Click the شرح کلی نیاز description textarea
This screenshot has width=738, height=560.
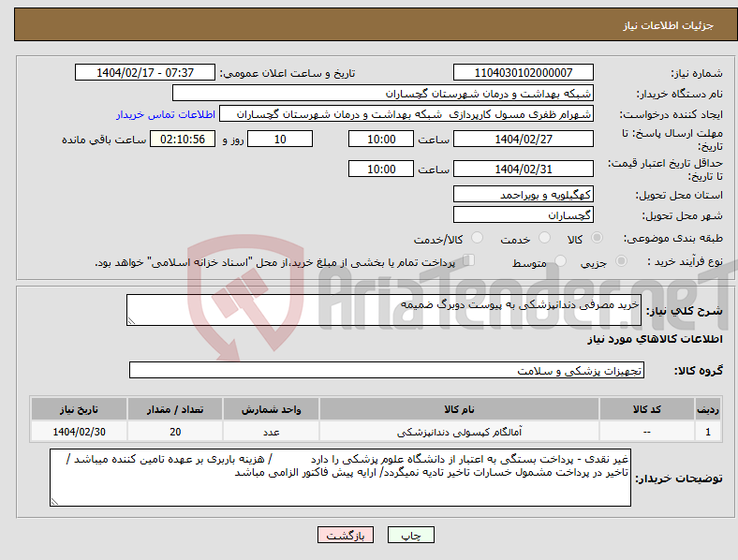tap(384, 310)
